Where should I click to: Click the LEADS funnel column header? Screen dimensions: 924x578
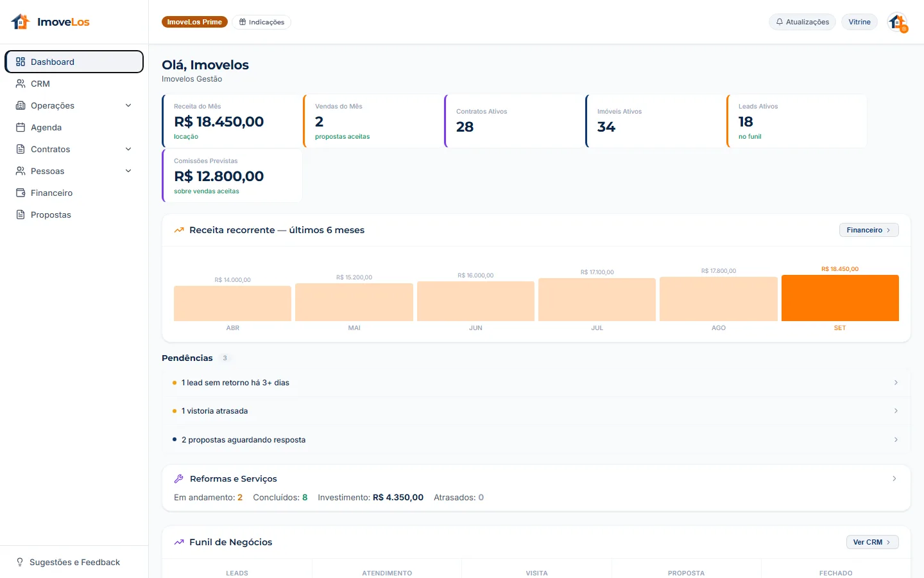(x=237, y=573)
